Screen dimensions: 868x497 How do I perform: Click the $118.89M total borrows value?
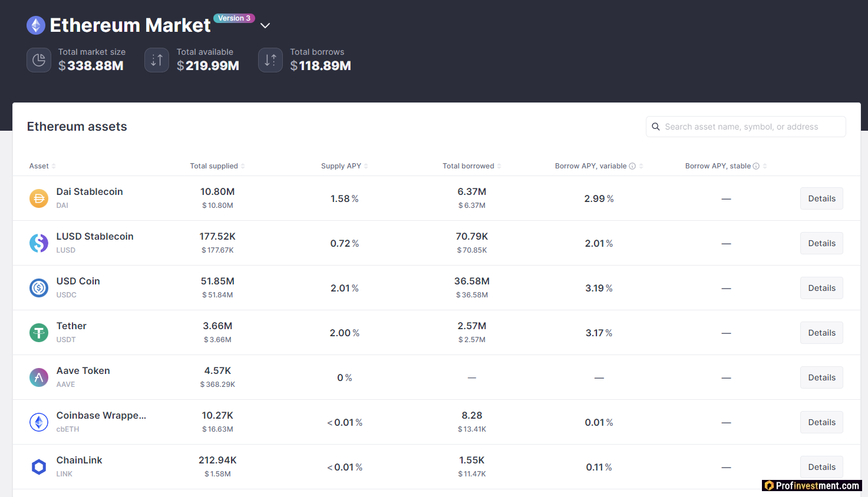tap(321, 66)
